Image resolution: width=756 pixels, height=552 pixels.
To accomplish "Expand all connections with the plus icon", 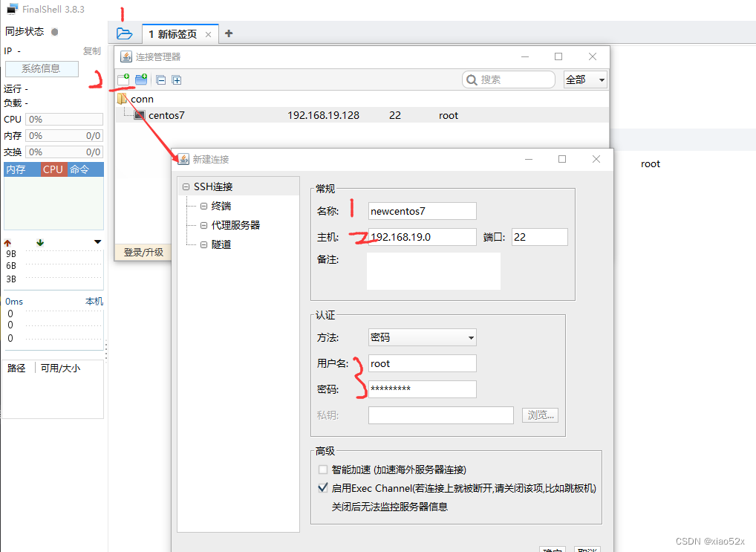I will click(177, 79).
